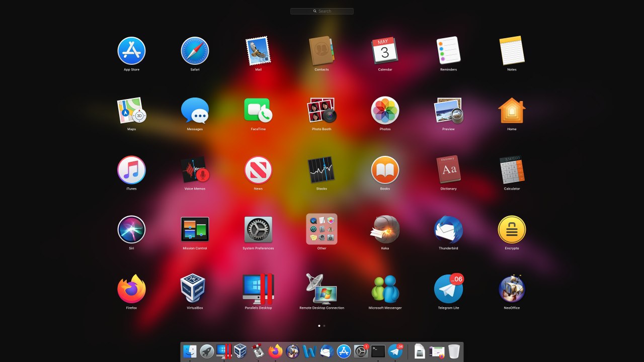Open the Trash in the Dock
The height and width of the screenshot is (362, 644).
pyautogui.click(x=454, y=351)
